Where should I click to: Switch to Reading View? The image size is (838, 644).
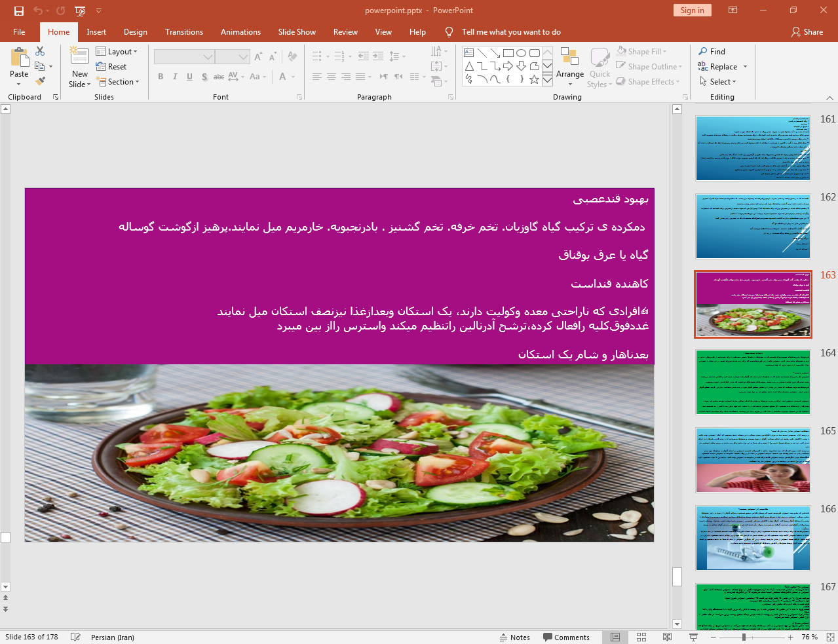(x=667, y=637)
